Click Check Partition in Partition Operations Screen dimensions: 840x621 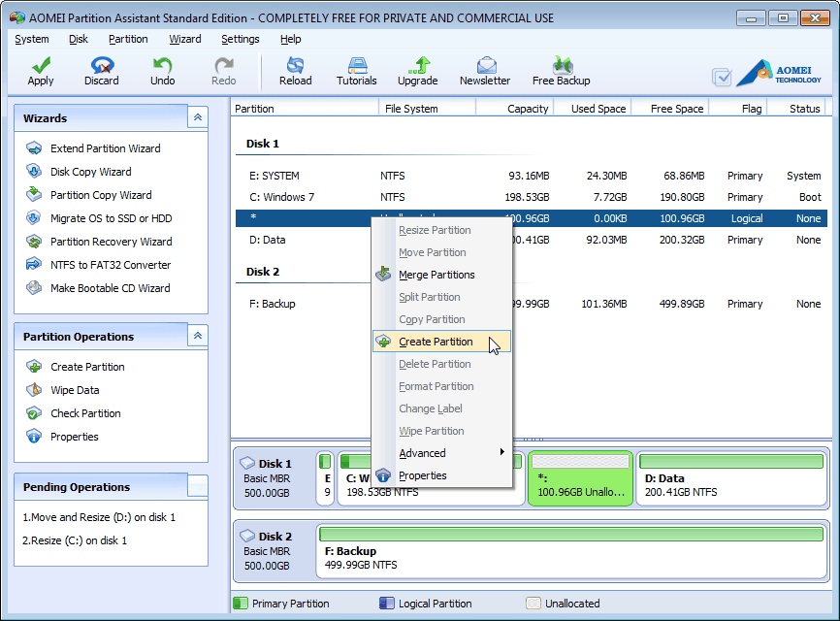(x=85, y=413)
